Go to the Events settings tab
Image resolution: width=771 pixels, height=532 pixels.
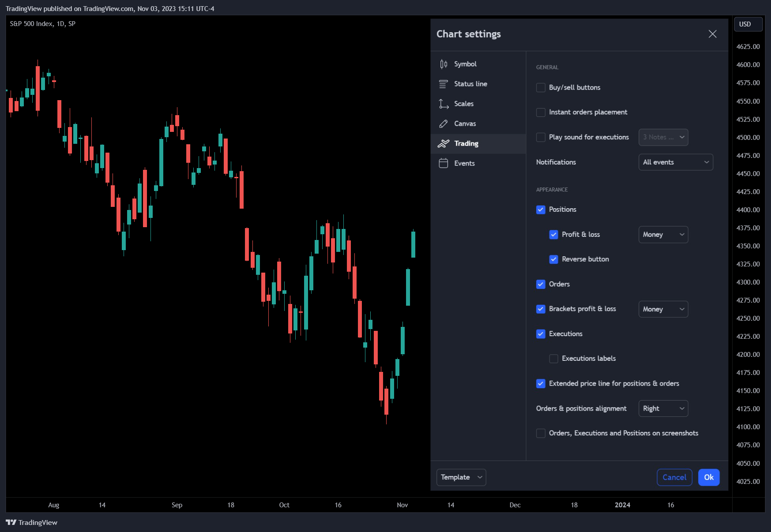pos(478,163)
